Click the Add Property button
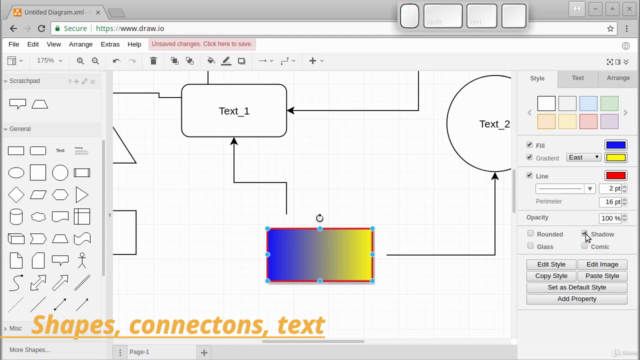 [577, 299]
